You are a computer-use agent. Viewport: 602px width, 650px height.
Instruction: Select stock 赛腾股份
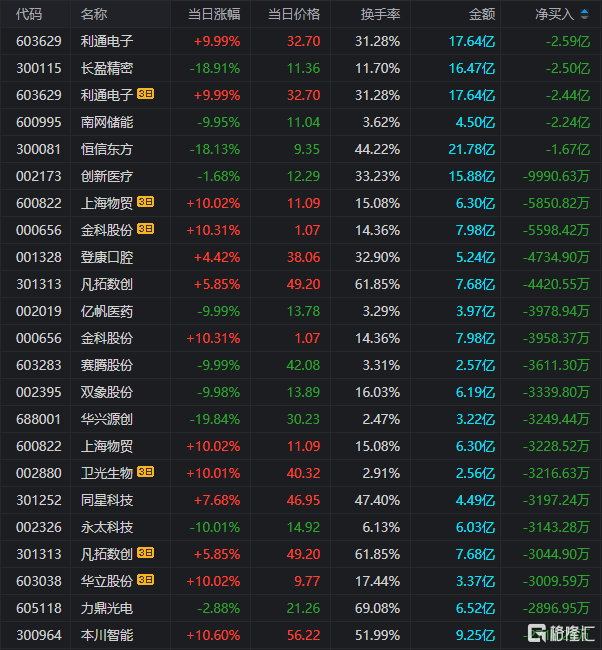[107, 365]
